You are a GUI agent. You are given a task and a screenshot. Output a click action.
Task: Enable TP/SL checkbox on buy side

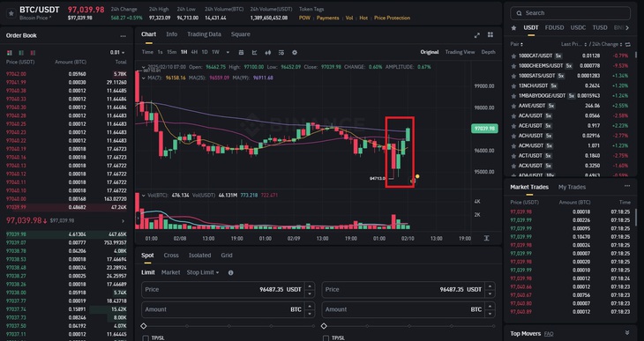coord(146,338)
